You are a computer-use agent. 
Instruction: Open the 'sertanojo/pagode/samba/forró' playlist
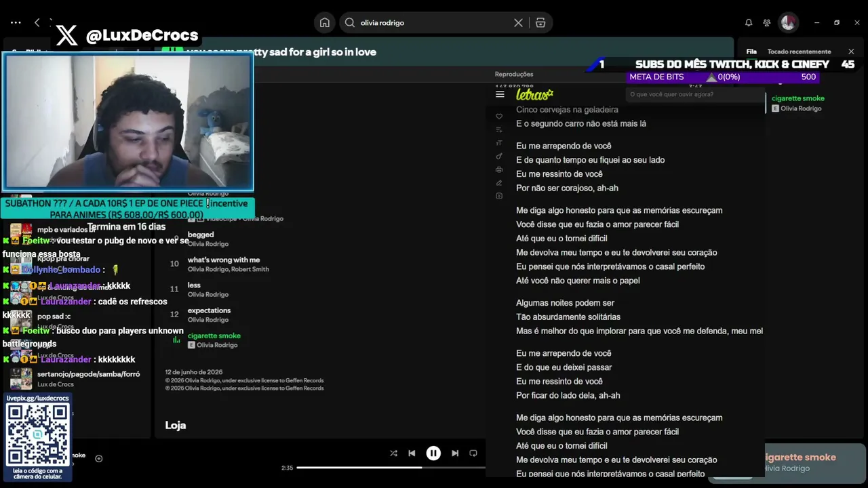pos(88,374)
